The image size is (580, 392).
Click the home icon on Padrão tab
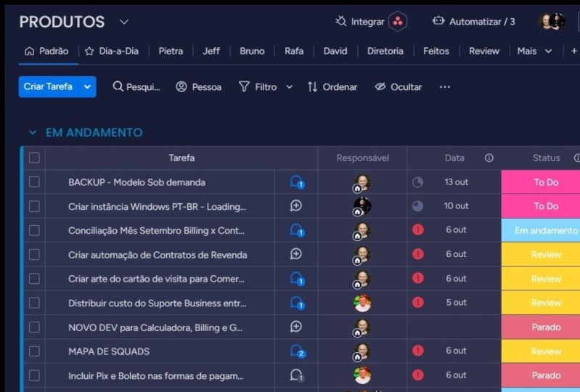tap(29, 51)
